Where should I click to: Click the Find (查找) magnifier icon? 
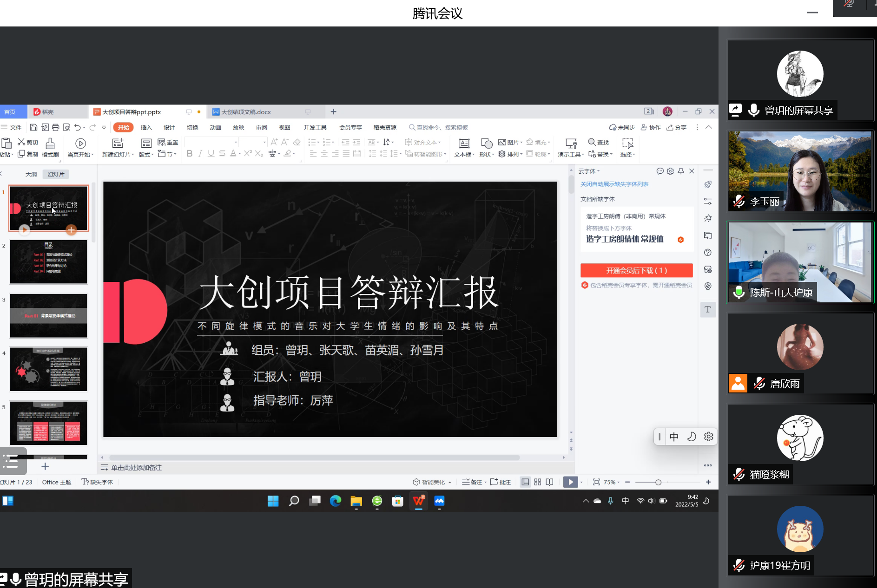point(592,142)
